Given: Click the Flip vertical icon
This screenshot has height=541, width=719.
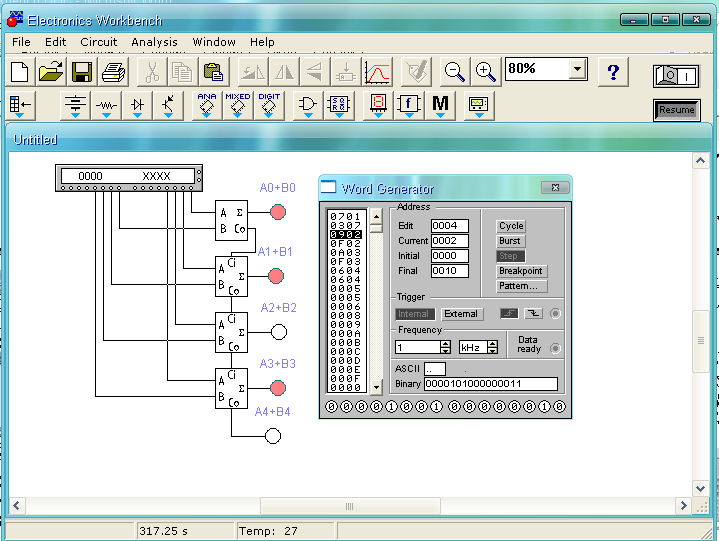Looking at the screenshot, I should 315,72.
